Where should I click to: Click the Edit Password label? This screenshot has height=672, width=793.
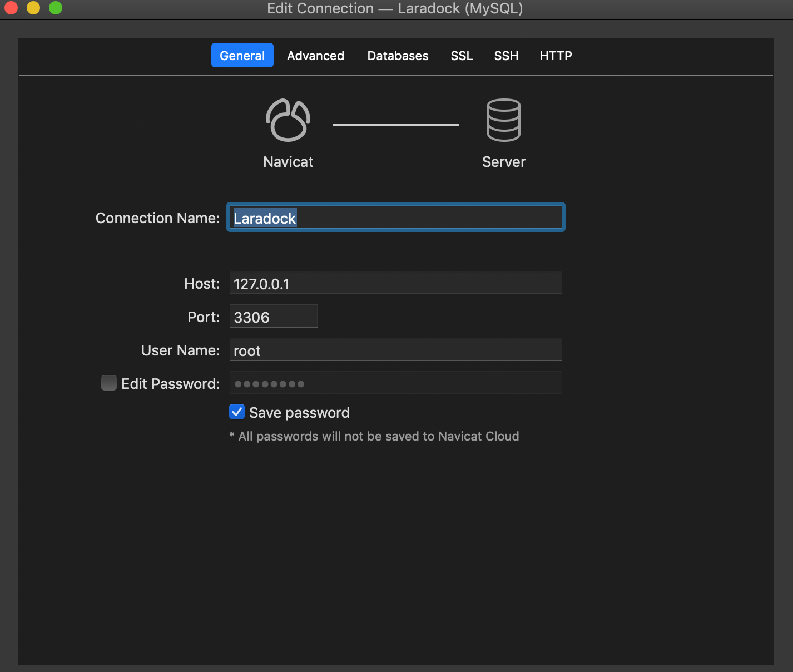click(x=171, y=384)
